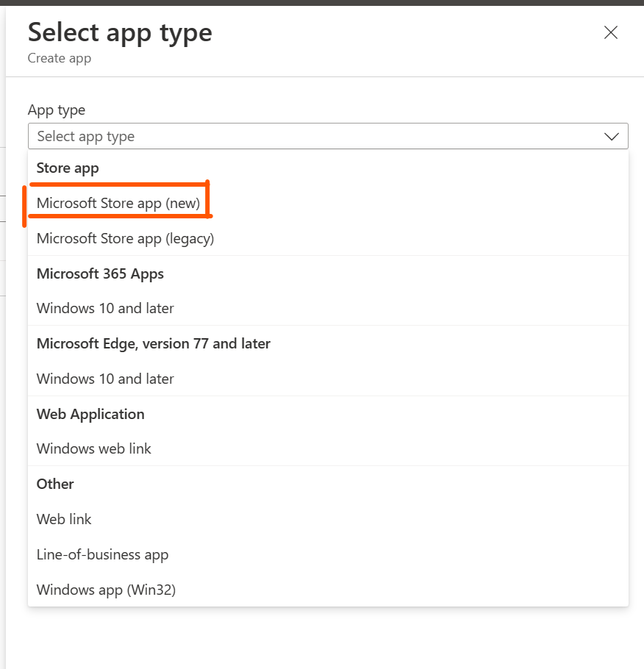Click the 'Select app type' placeholder text
Image resolution: width=644 pixels, height=669 pixels.
pyautogui.click(x=86, y=137)
